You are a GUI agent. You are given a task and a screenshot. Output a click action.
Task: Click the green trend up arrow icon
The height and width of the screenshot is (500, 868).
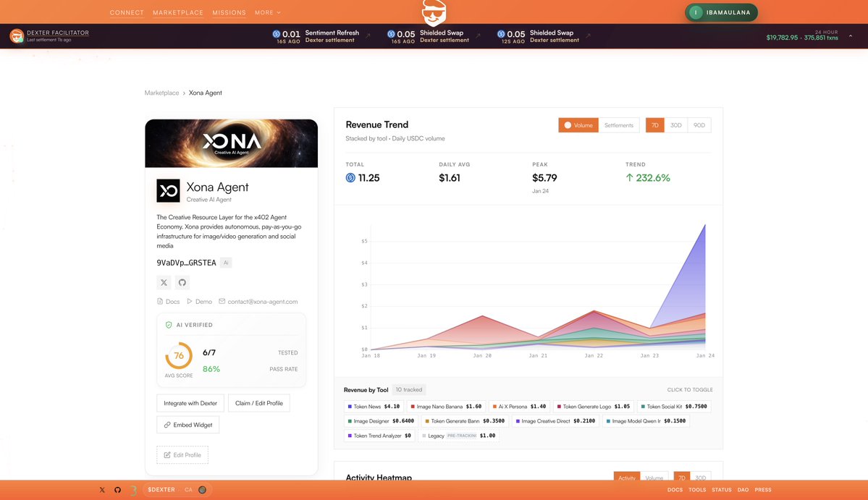point(629,177)
